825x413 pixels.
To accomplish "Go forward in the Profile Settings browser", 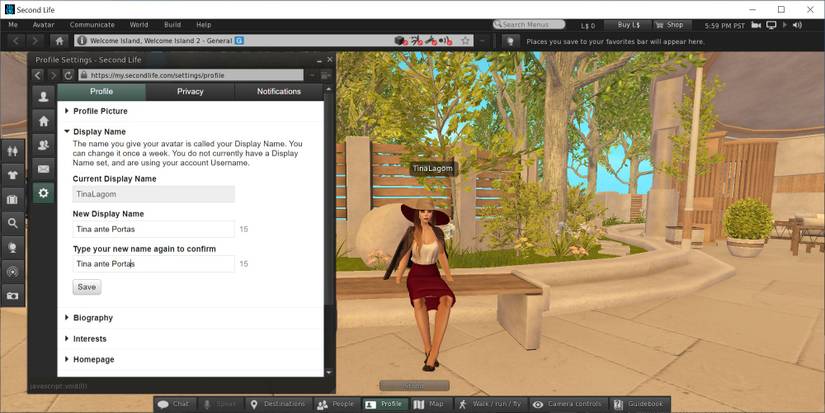I will point(53,75).
